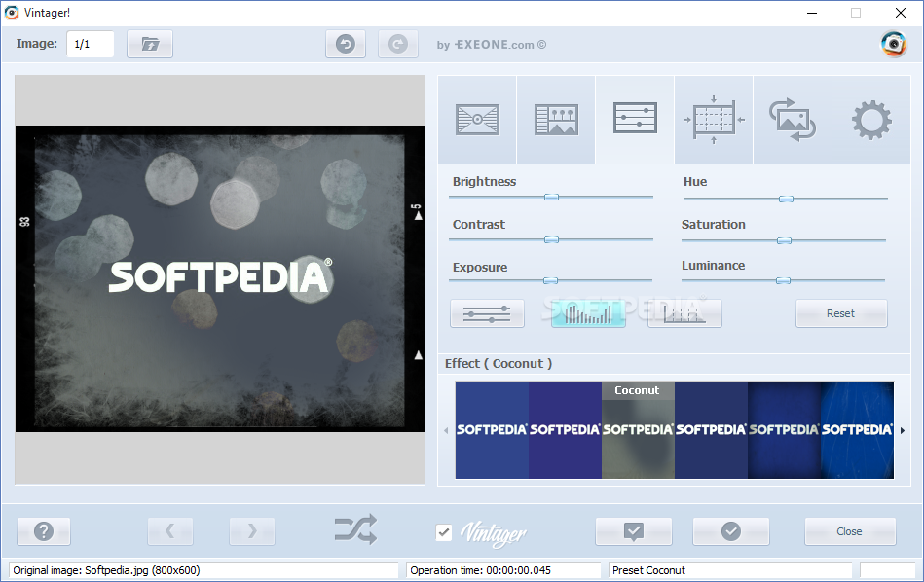Click the undo arrow button
The image size is (924, 582).
(x=346, y=44)
